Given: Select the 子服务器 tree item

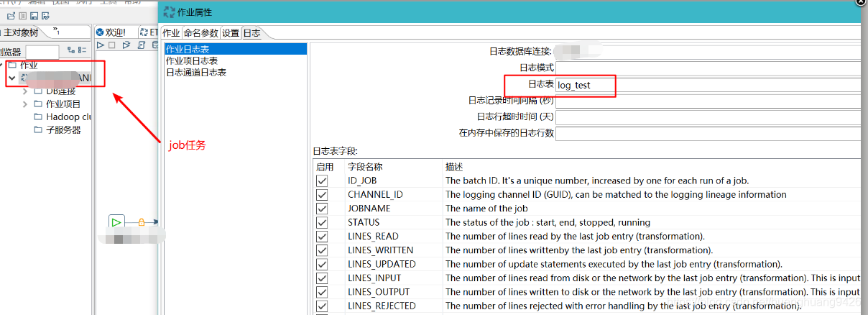Looking at the screenshot, I should (63, 129).
